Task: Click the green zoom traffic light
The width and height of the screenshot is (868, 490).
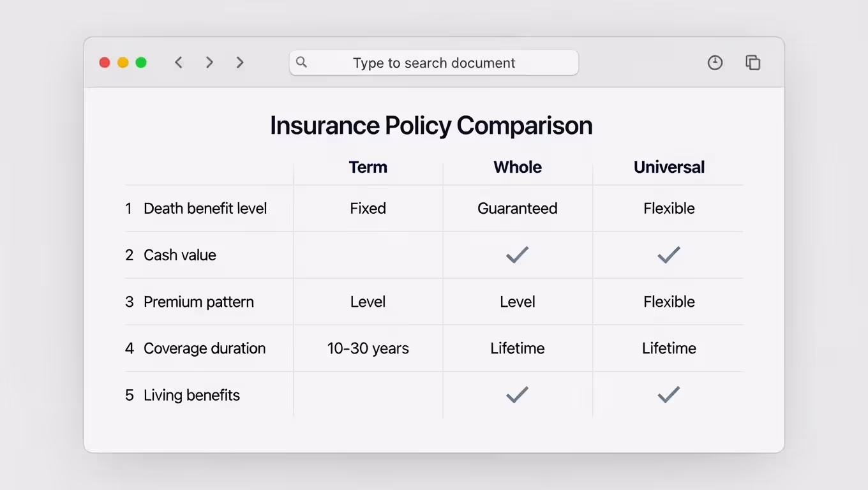Action: pyautogui.click(x=140, y=62)
